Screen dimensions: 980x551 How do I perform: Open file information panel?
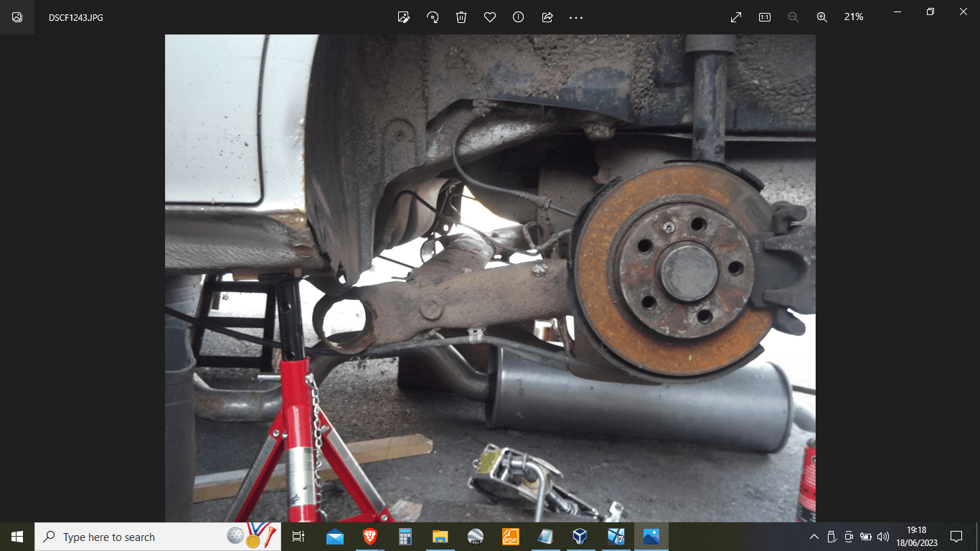518,17
